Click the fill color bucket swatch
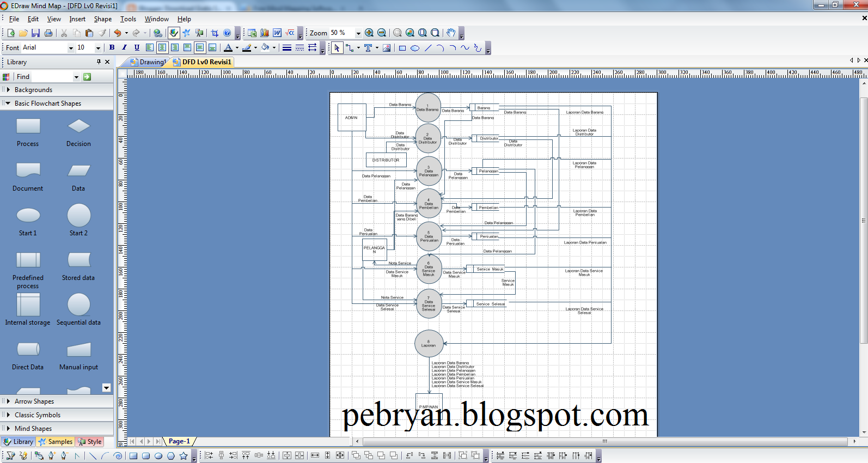 265,48
